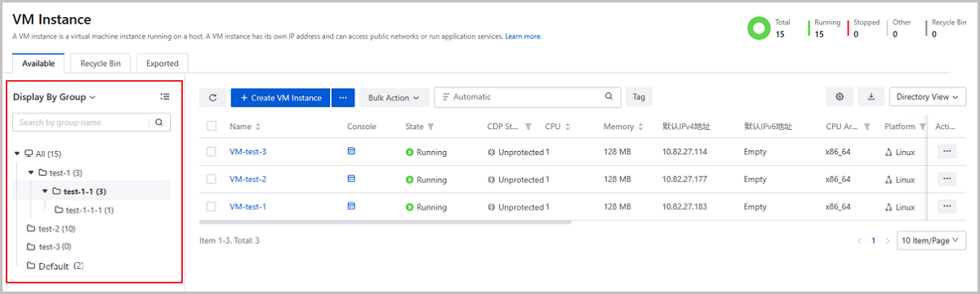Switch to the Recycle Bin tab
This screenshot has width=980, height=294.
(100, 63)
